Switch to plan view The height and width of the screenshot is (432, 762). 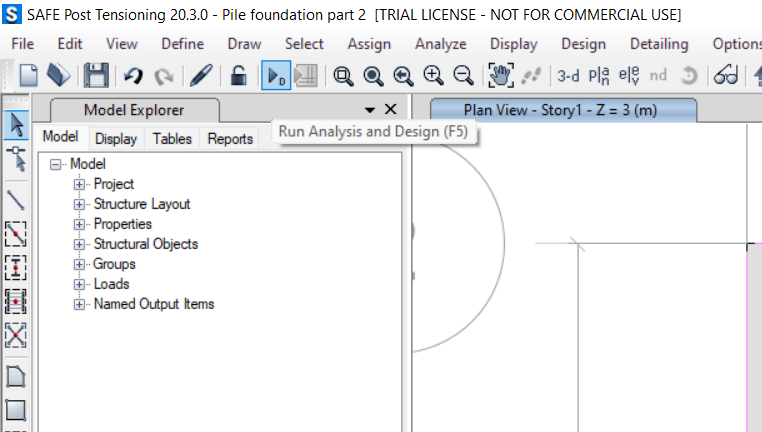point(599,76)
